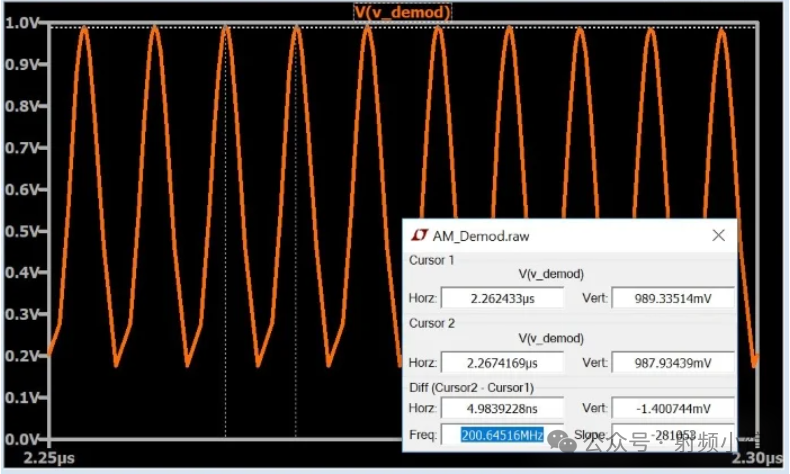Click the Cursor 2 Vert value field

tap(672, 362)
